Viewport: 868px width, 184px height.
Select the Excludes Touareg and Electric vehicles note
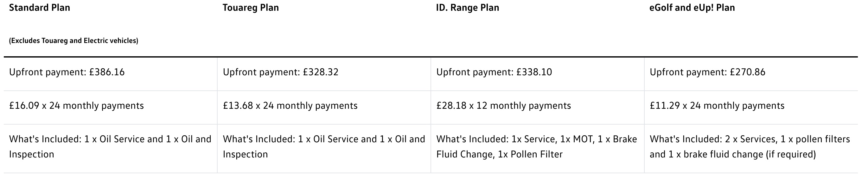[73, 41]
